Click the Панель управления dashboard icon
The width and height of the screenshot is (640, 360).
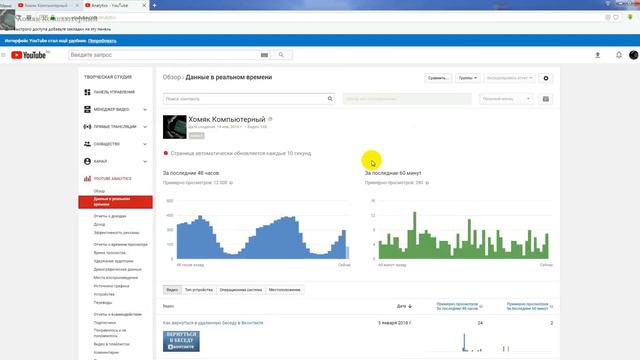[87, 92]
